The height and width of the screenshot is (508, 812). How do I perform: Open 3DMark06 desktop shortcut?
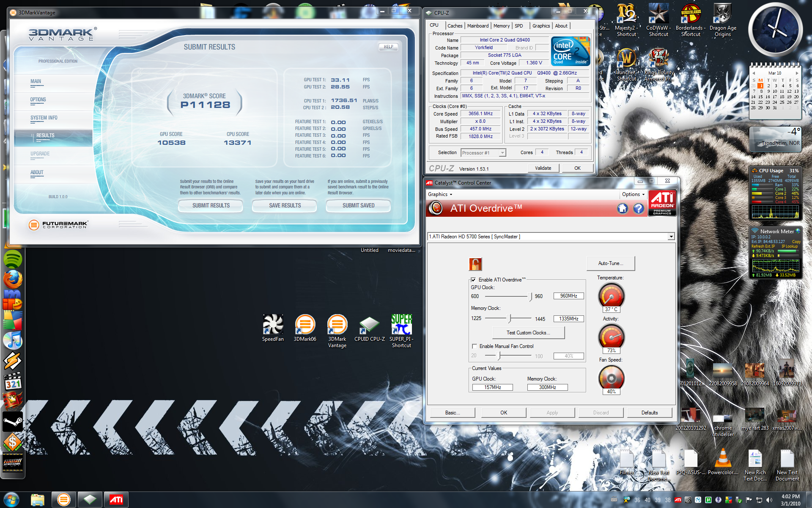click(x=305, y=328)
